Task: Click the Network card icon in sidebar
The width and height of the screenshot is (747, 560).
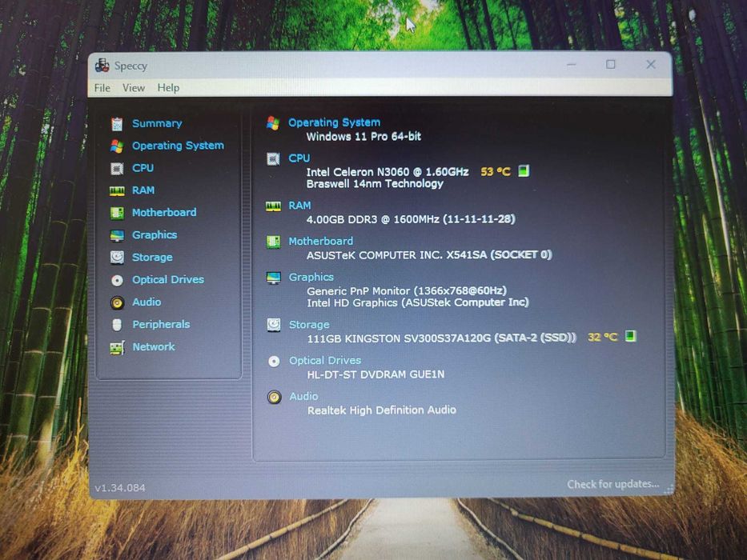Action: tap(117, 348)
